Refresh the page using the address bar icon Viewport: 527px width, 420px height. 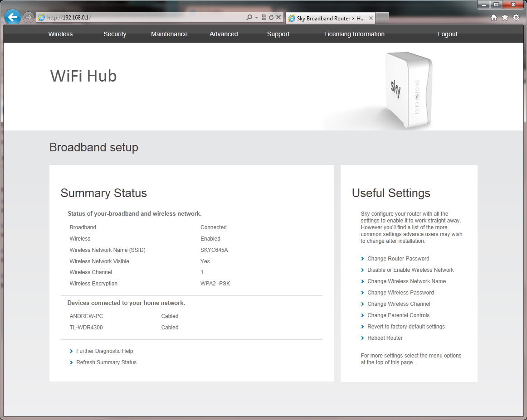[272, 17]
